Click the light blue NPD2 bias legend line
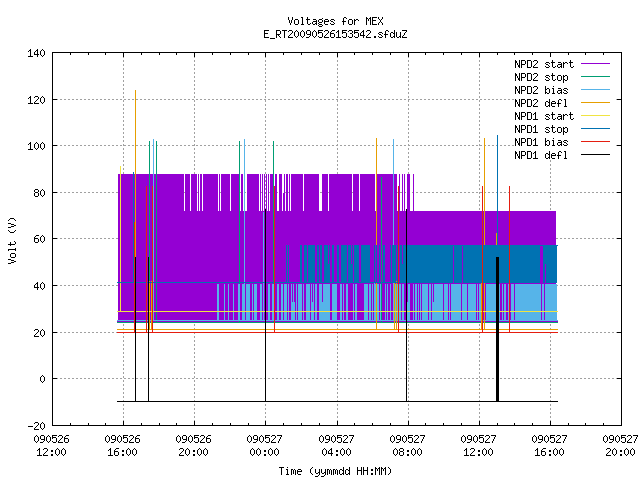Screen dimensions: 640x480 (595, 90)
